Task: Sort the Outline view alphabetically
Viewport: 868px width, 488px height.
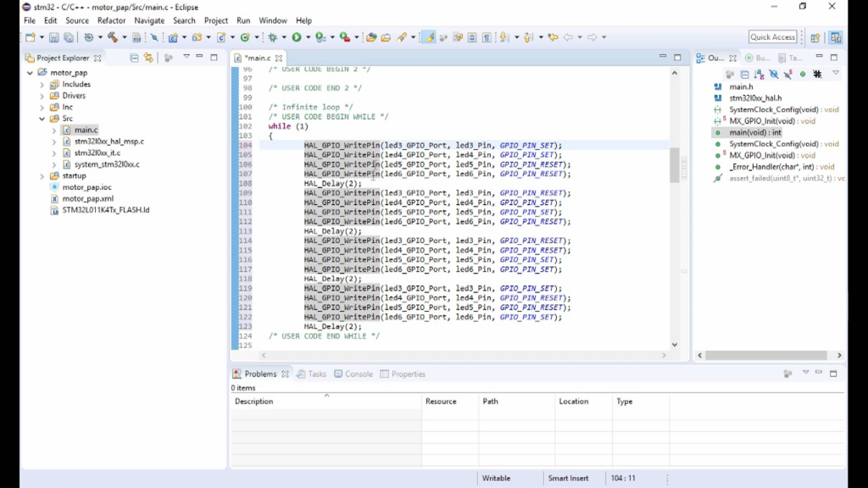Action: pos(759,75)
